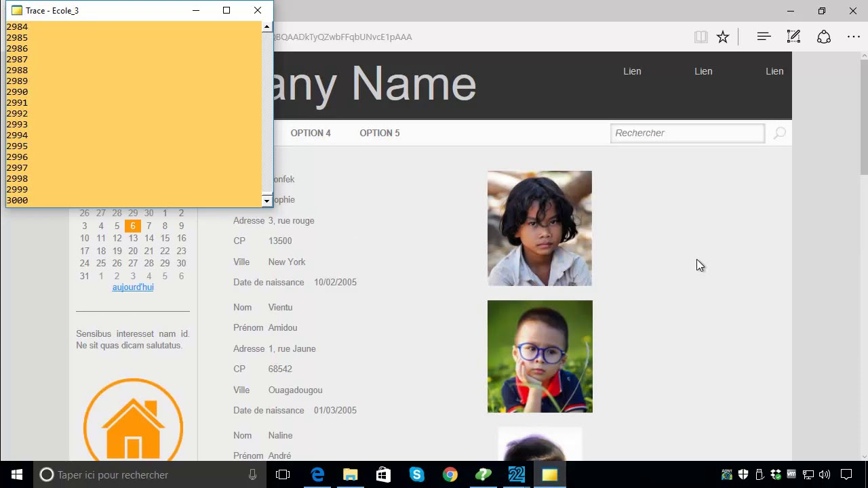Open Edge more actions menu

coord(854,37)
